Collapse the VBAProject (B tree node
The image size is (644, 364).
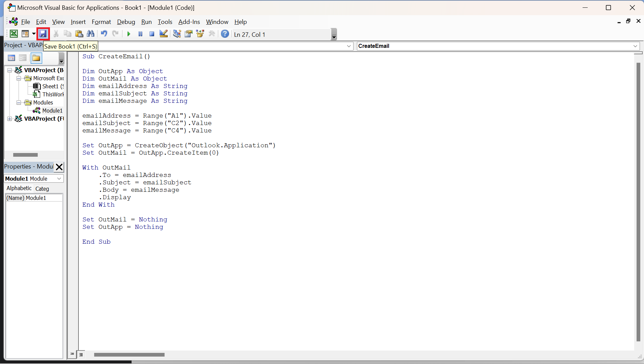[x=10, y=70]
